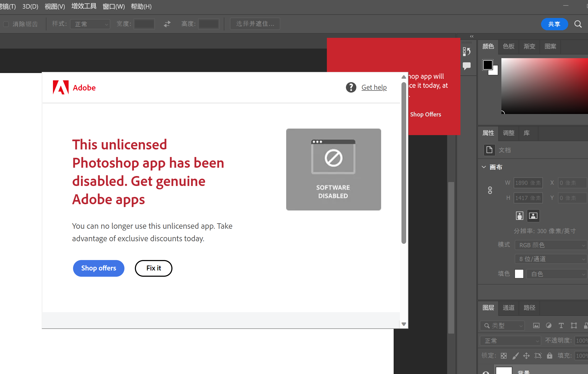
Task: Open the 窗口(W) menu
Action: (114, 7)
